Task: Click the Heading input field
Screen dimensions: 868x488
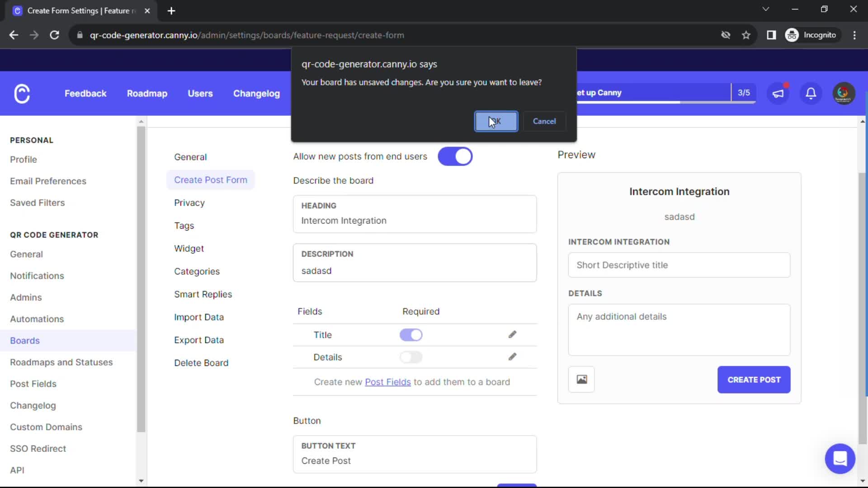Action: click(x=414, y=220)
